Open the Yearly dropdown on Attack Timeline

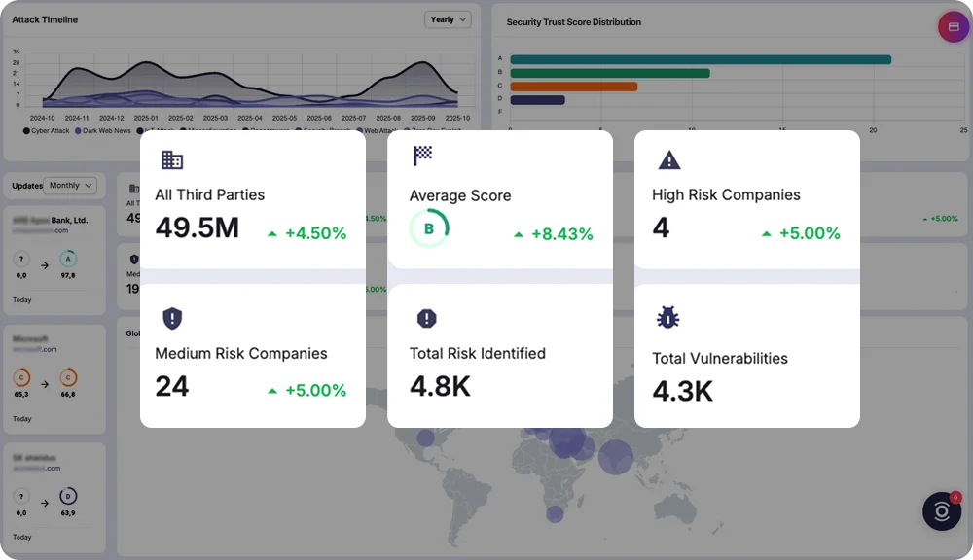[x=448, y=19]
